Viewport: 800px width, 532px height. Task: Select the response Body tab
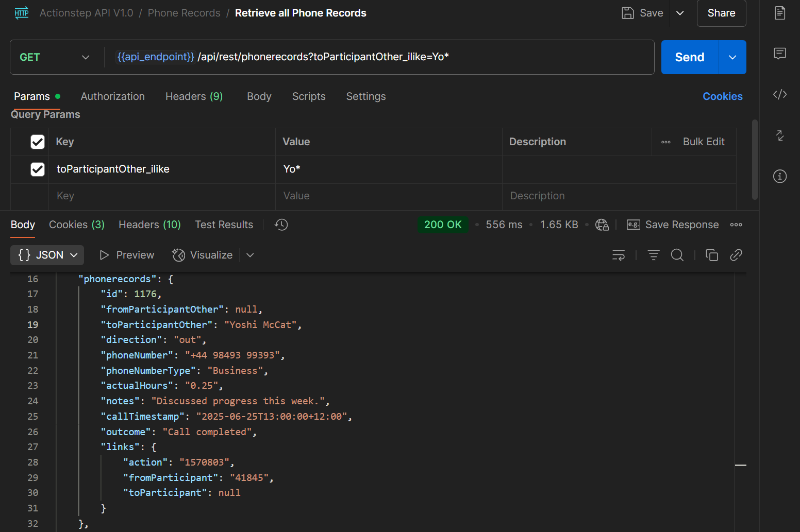(23, 225)
